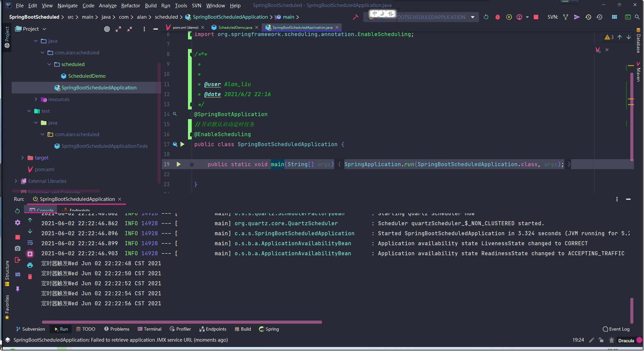
Task: Open dropdown arrow beside profiler icon
Action: (527, 17)
